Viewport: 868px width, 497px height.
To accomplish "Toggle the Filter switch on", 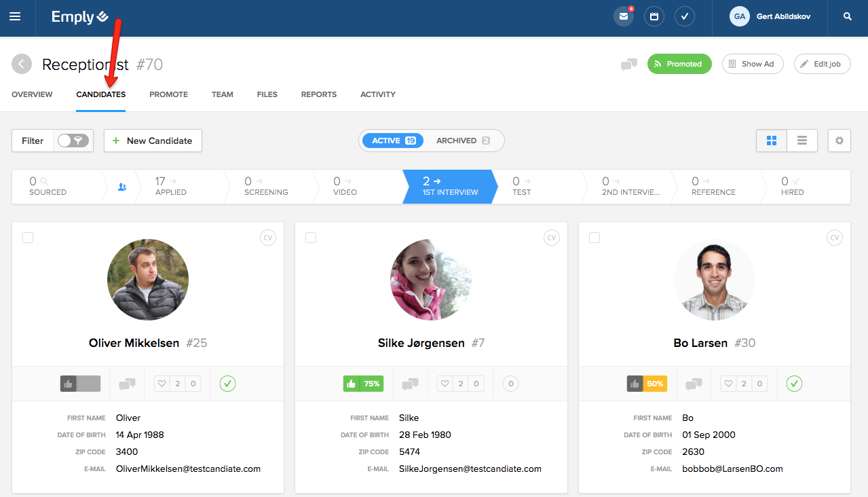I will click(73, 141).
